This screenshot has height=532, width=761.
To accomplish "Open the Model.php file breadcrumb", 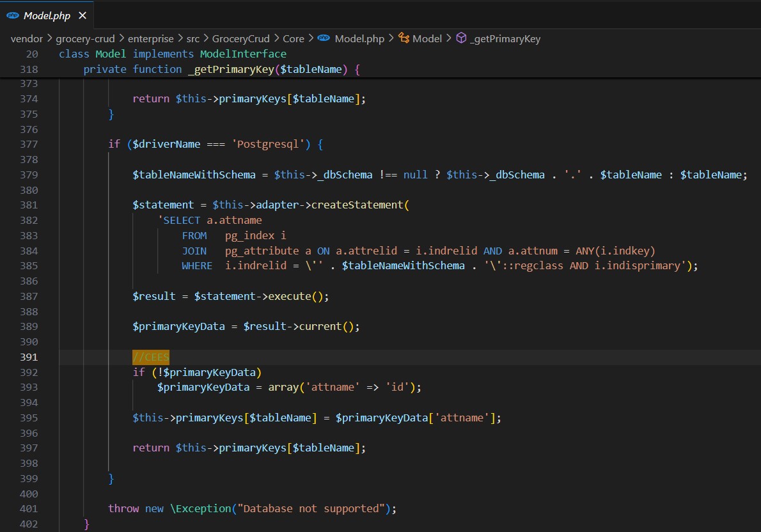I will 359,38.
